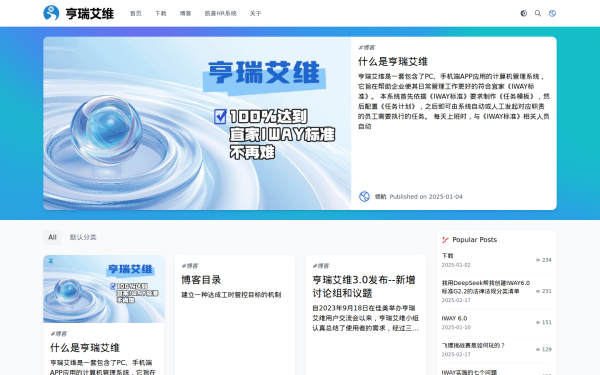Open 下载 in the navigation bar
600x375 pixels.
pyautogui.click(x=160, y=13)
